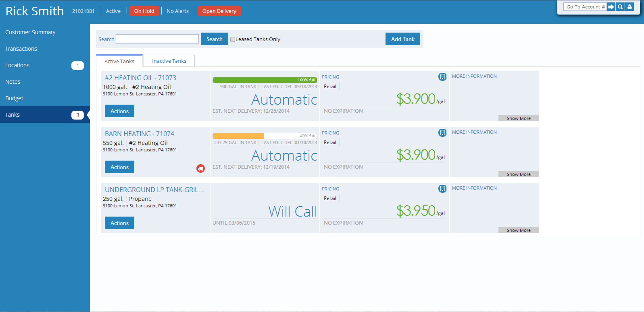Open pricing calculator icon for #2 Heating Oil tank
The image size is (644, 312).
tap(442, 77)
